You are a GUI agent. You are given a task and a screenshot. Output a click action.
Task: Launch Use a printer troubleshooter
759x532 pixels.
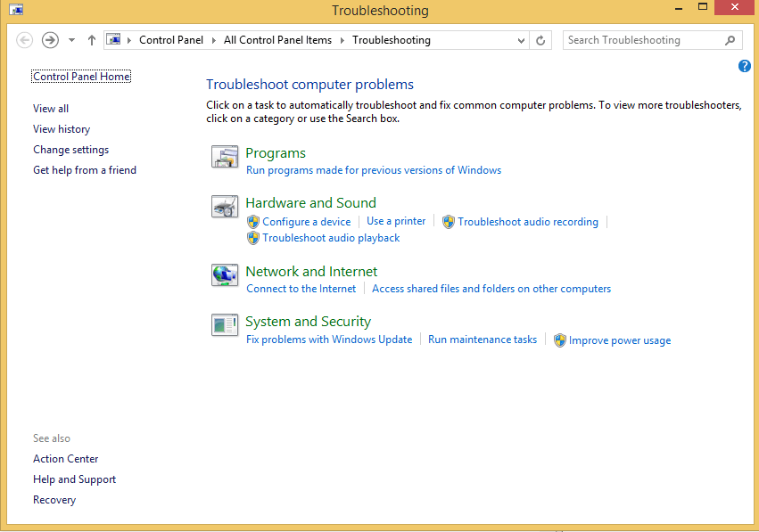[396, 221]
